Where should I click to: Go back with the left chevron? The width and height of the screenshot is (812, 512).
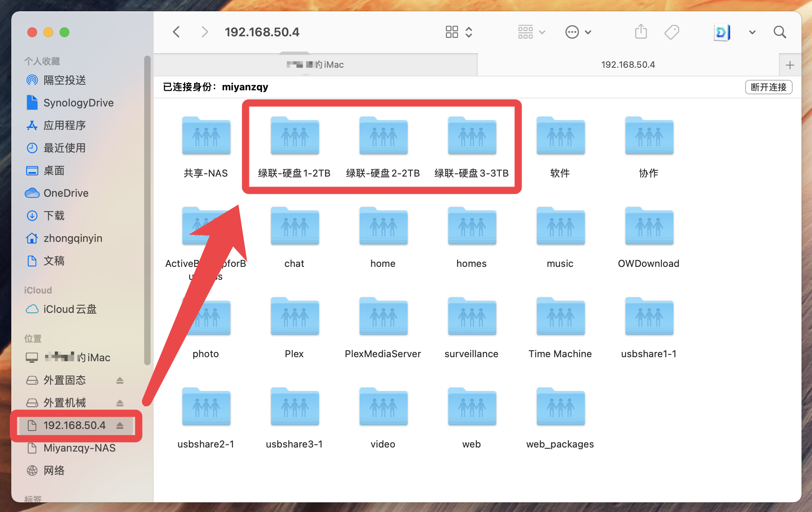pos(176,32)
